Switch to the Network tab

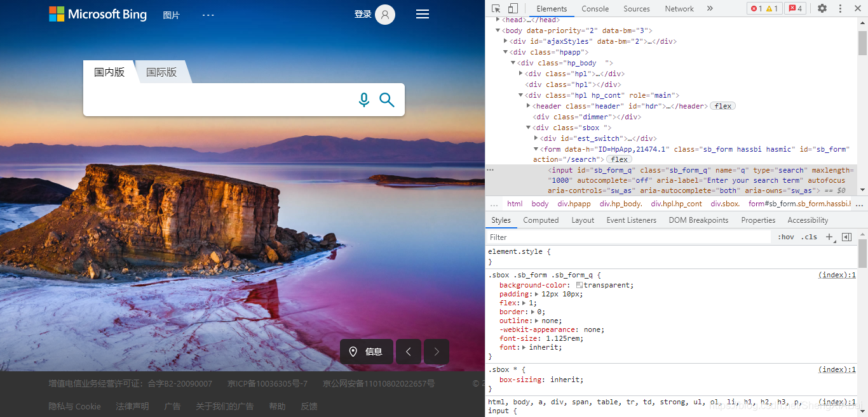tap(679, 9)
